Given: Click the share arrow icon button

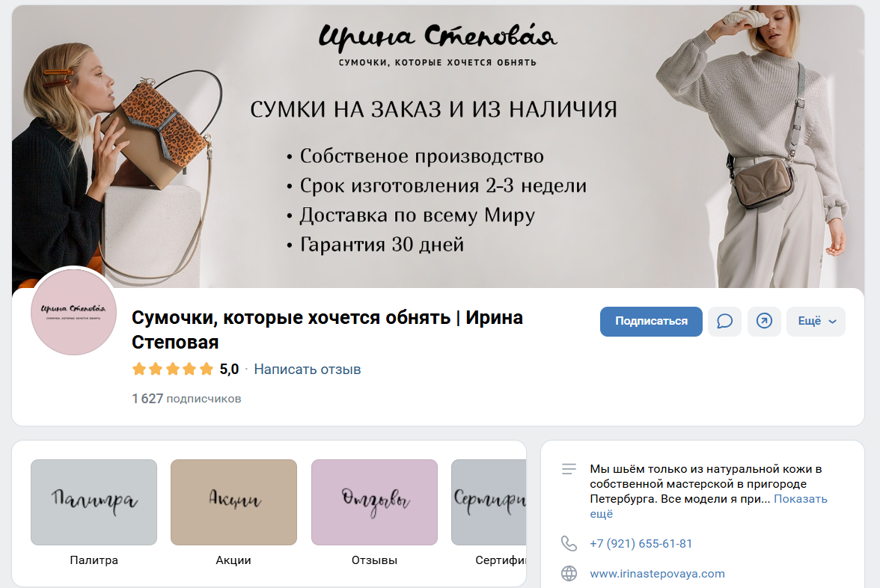Looking at the screenshot, I should [x=764, y=321].
